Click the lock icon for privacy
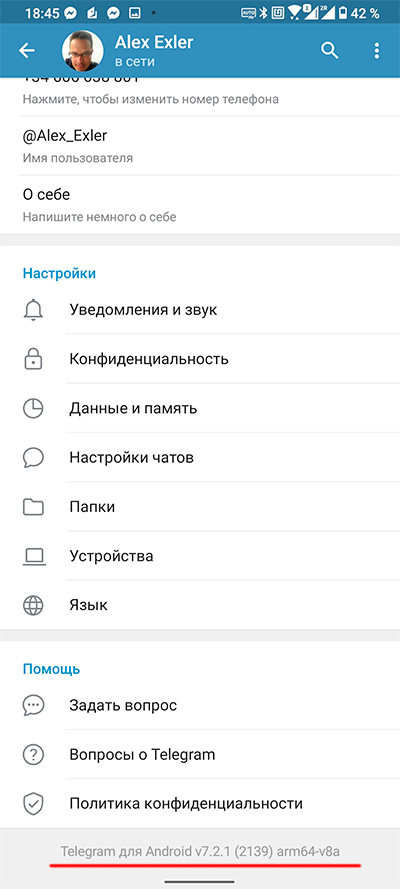The image size is (400, 889). click(x=33, y=359)
